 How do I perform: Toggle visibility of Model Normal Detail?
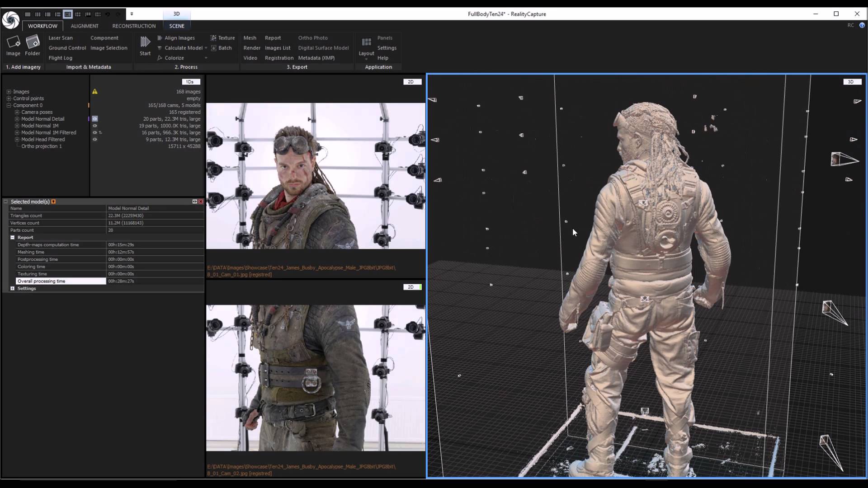95,118
